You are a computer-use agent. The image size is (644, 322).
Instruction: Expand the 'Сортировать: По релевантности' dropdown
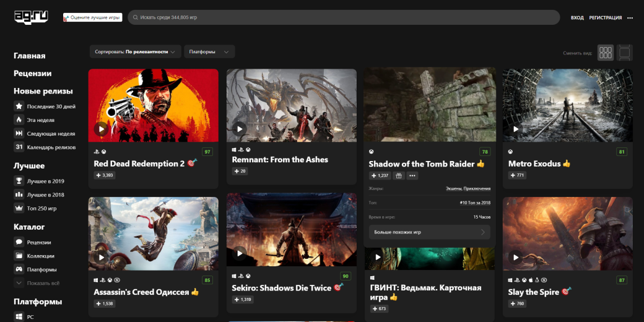pyautogui.click(x=135, y=52)
